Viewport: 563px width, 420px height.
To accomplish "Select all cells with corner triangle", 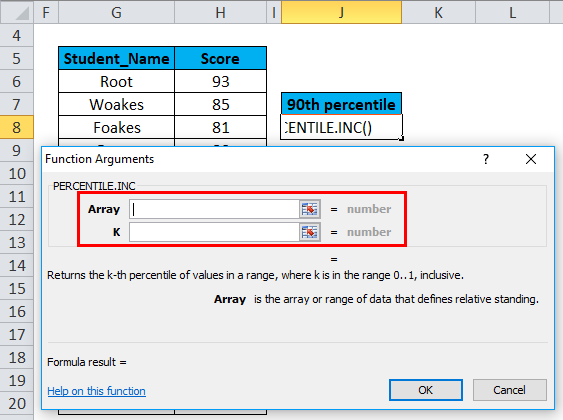I will click(17, 13).
